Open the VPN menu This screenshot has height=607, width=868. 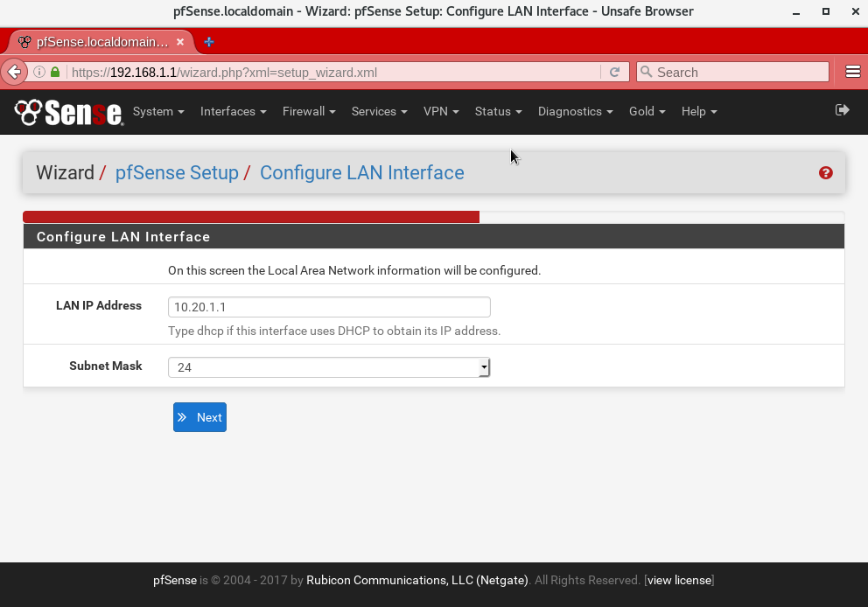coord(441,112)
